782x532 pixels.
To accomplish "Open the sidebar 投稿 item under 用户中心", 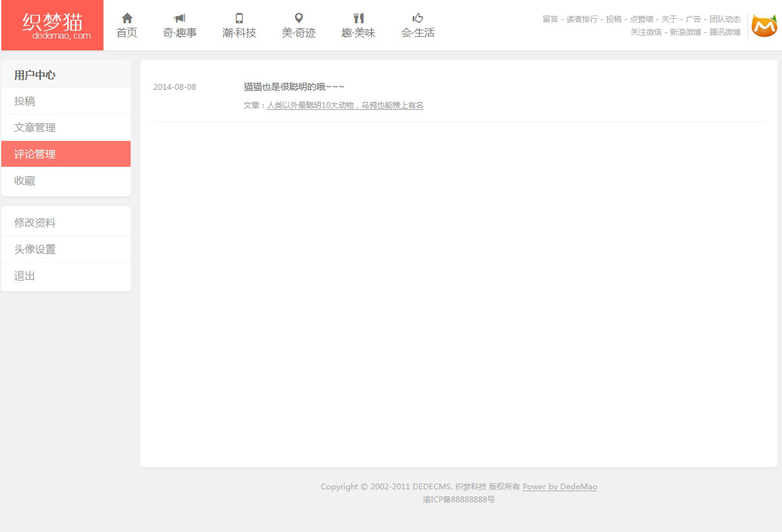I will [x=25, y=101].
